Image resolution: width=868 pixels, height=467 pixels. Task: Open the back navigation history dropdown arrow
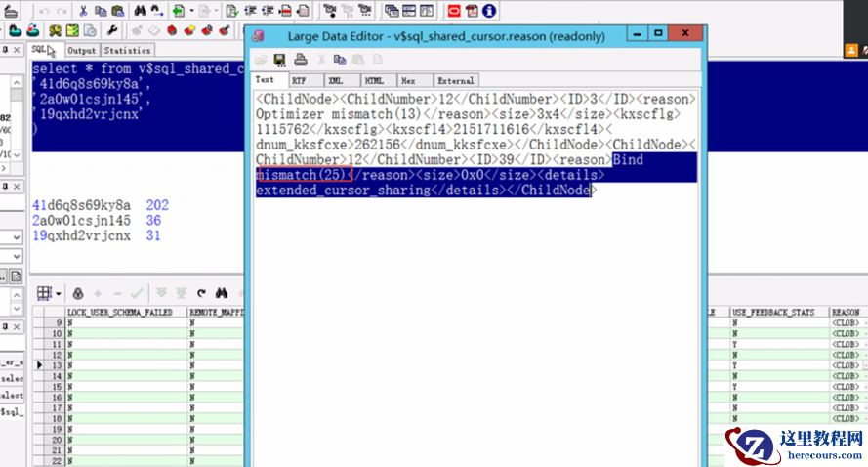pos(191,11)
